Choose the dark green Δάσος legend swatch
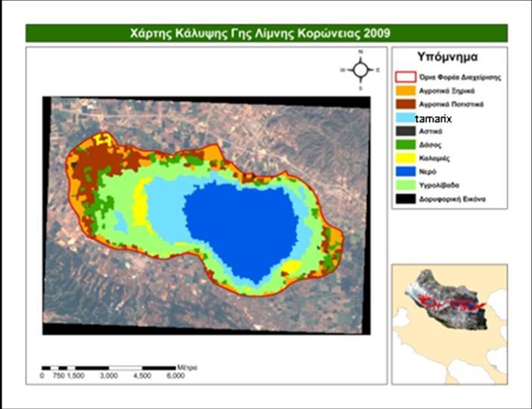Viewport: 532px width, 409px height. pos(406,144)
